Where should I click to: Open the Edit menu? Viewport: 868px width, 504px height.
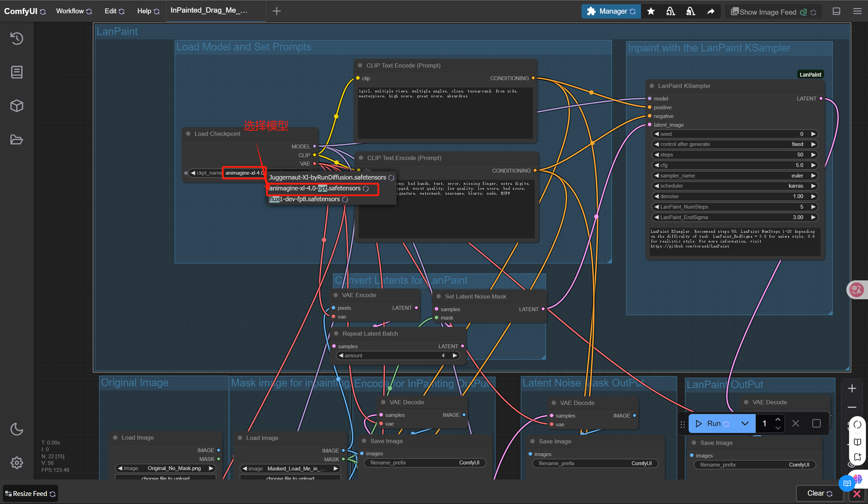pos(110,11)
